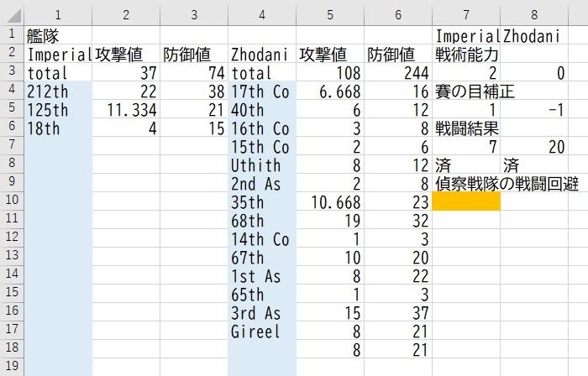588x376 pixels.
Task: Click the '1st As' cell
Action: tap(262, 275)
